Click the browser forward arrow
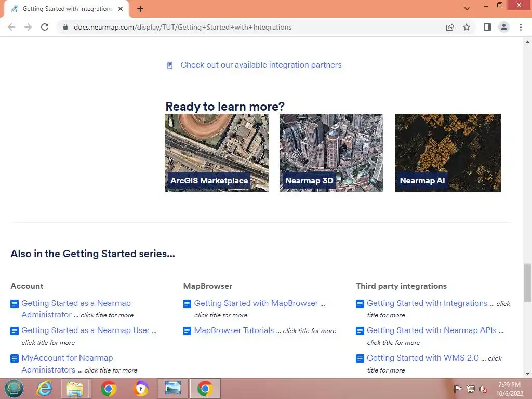This screenshot has height=399, width=532. (x=28, y=27)
